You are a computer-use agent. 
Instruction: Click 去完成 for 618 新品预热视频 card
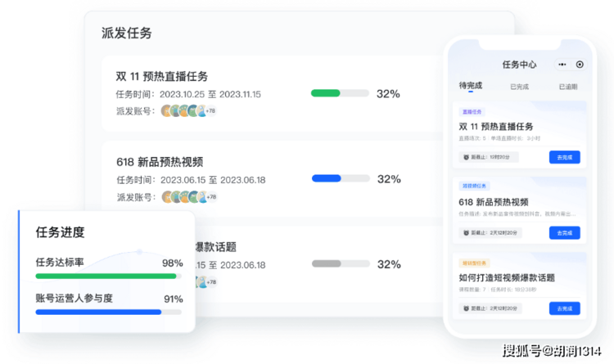564,233
